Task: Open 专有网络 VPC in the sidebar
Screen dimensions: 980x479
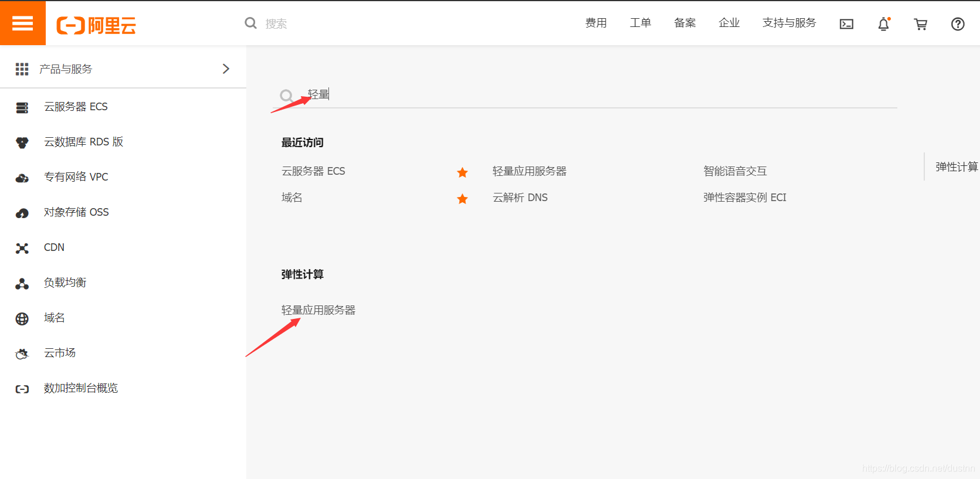Action: pyautogui.click(x=76, y=177)
